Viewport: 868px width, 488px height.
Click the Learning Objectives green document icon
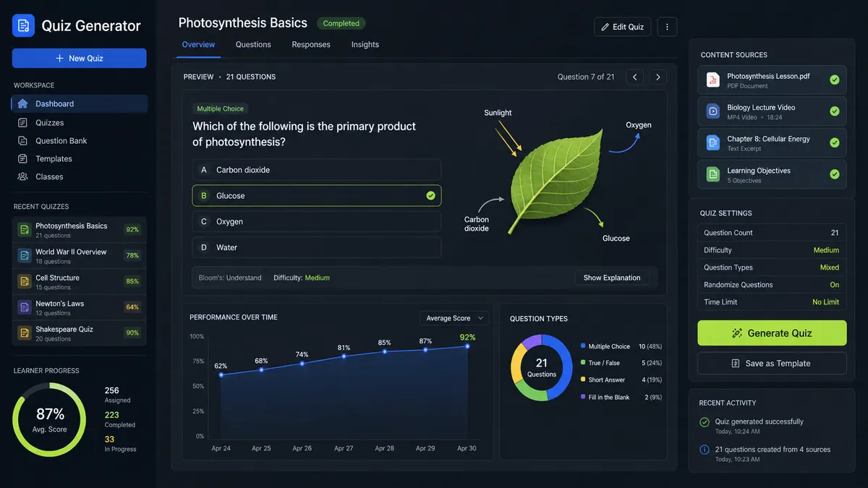tap(713, 174)
